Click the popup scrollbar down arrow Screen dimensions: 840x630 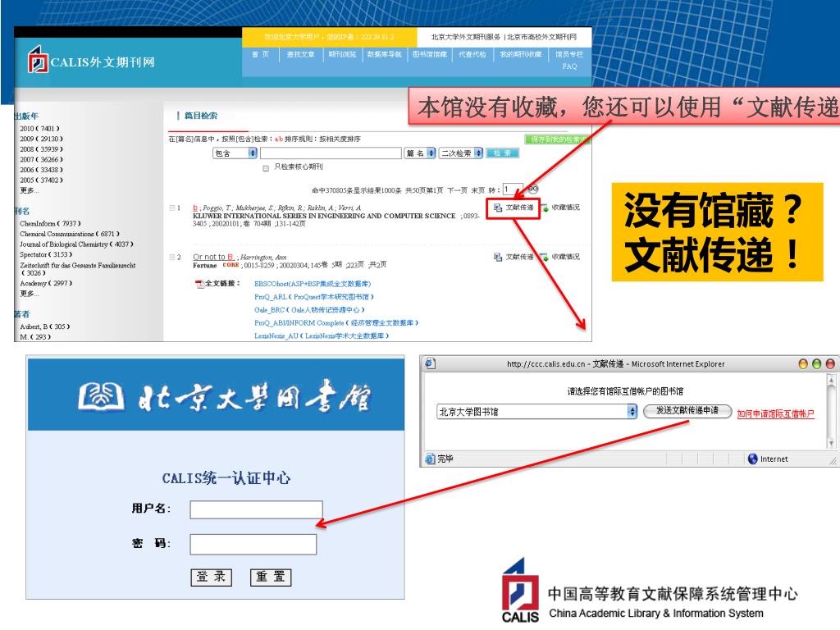pos(832,443)
